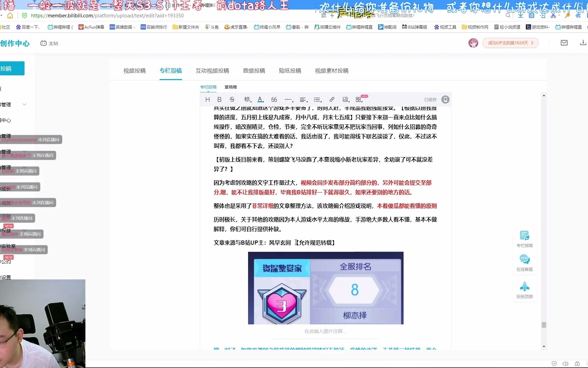Open the card insert menu marked NEW

point(359,99)
